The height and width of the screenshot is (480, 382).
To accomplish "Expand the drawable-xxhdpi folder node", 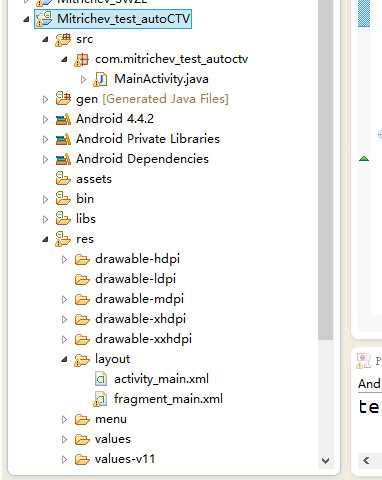I will click(64, 339).
